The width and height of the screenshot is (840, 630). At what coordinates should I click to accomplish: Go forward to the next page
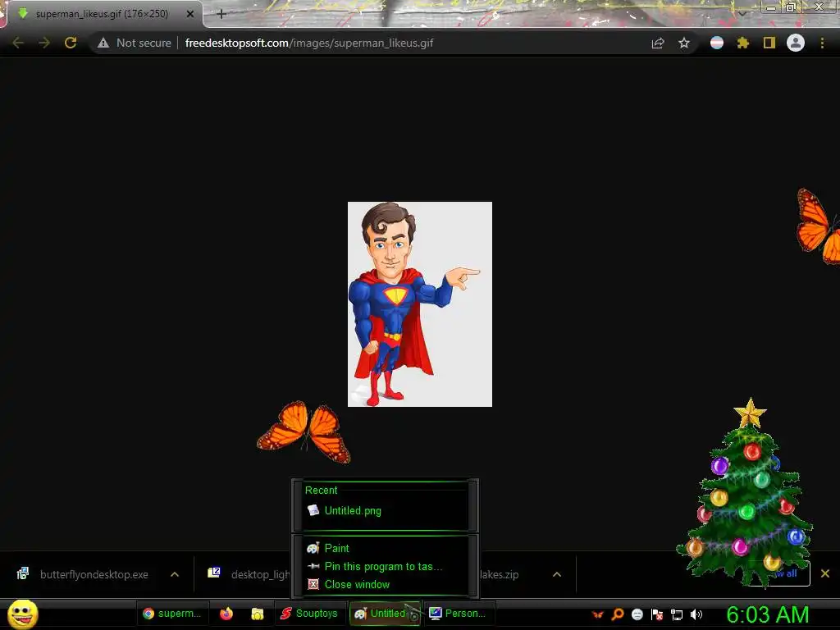[44, 43]
